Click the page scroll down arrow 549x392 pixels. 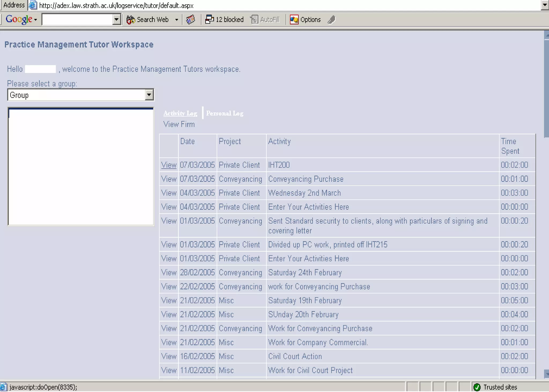pos(546,374)
